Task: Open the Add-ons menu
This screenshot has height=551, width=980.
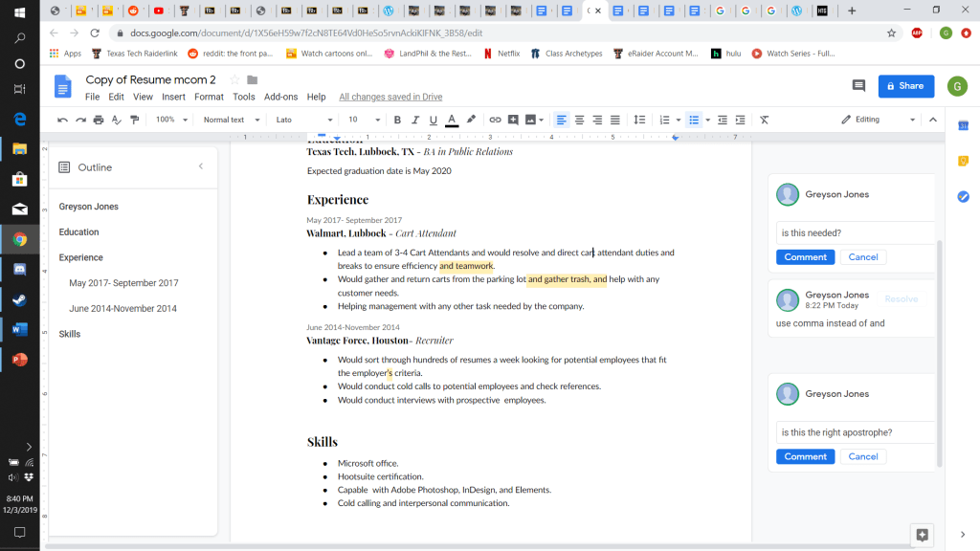Action: pyautogui.click(x=280, y=97)
